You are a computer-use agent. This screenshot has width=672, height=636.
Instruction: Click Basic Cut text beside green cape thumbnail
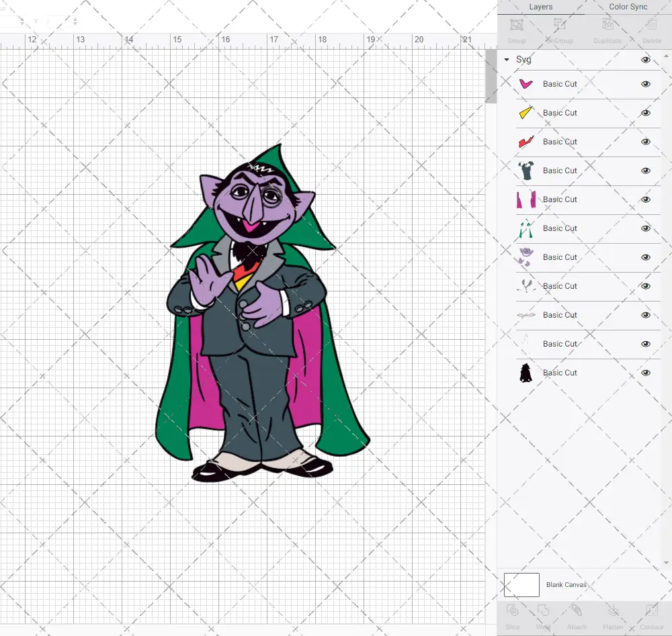point(560,228)
